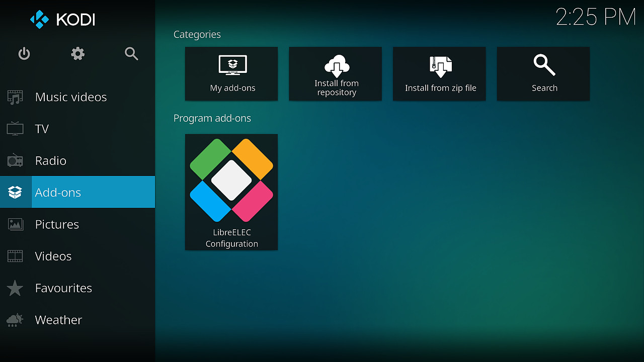
Task: Click the Add-ons box icon
Action: tap(15, 192)
